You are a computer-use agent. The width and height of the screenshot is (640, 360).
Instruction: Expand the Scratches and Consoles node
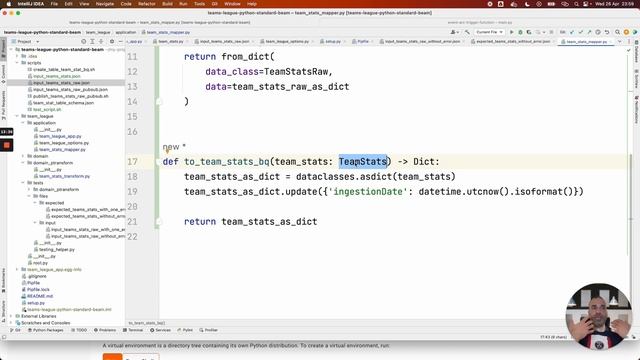click(11, 323)
